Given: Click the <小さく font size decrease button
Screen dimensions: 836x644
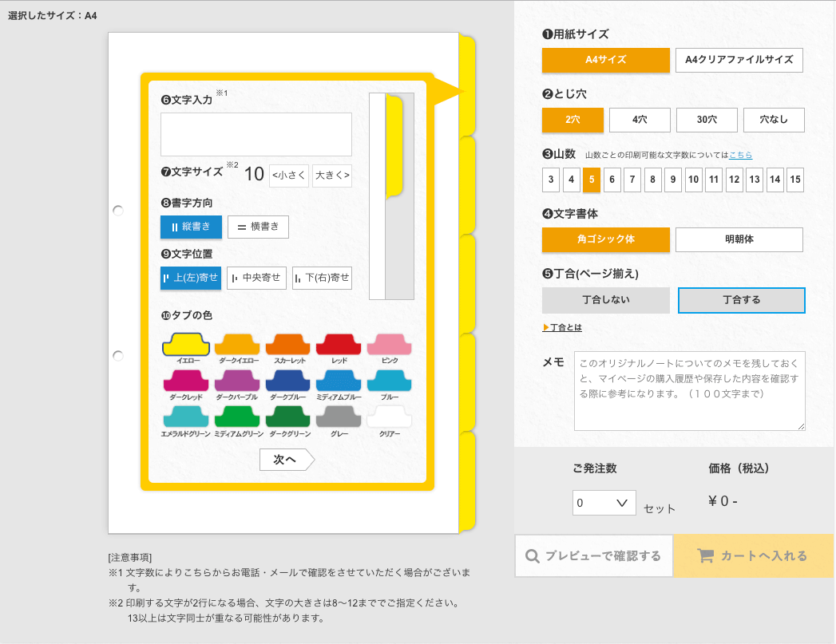Looking at the screenshot, I should pos(288,175).
